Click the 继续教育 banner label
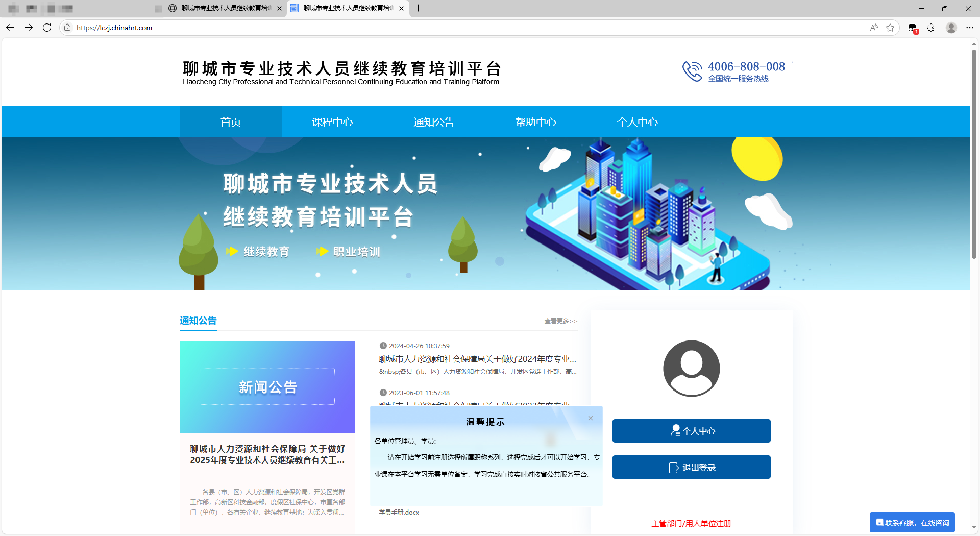This screenshot has height=536, width=980. click(x=266, y=252)
